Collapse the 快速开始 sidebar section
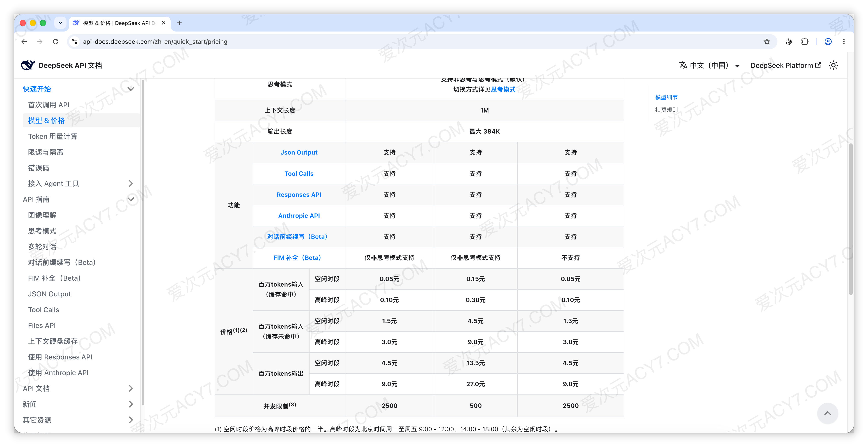Viewport: 868px width, 447px height. pyautogui.click(x=131, y=89)
